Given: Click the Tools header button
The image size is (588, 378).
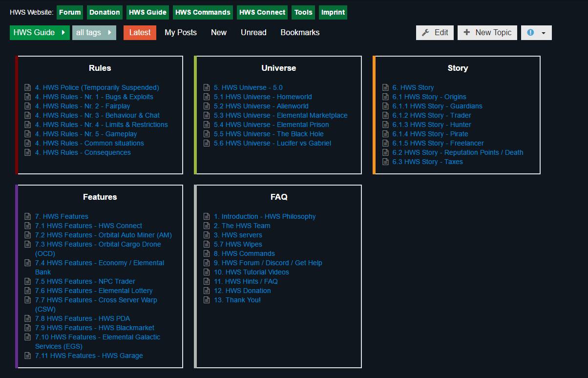Looking at the screenshot, I should tap(303, 12).
